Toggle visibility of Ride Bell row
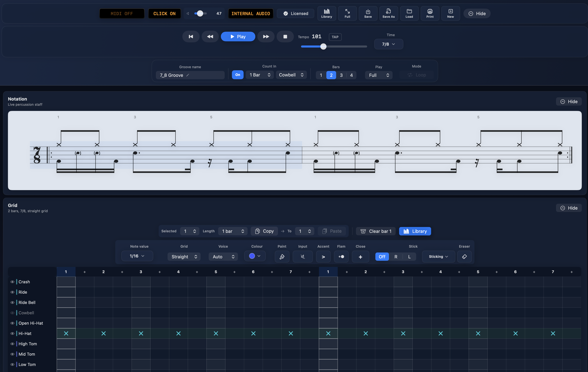588x372 pixels. pyautogui.click(x=12, y=303)
